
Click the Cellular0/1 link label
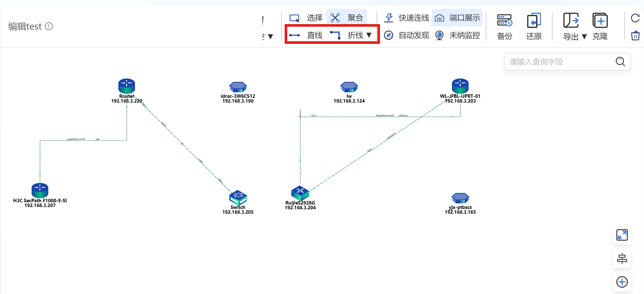click(x=391, y=136)
